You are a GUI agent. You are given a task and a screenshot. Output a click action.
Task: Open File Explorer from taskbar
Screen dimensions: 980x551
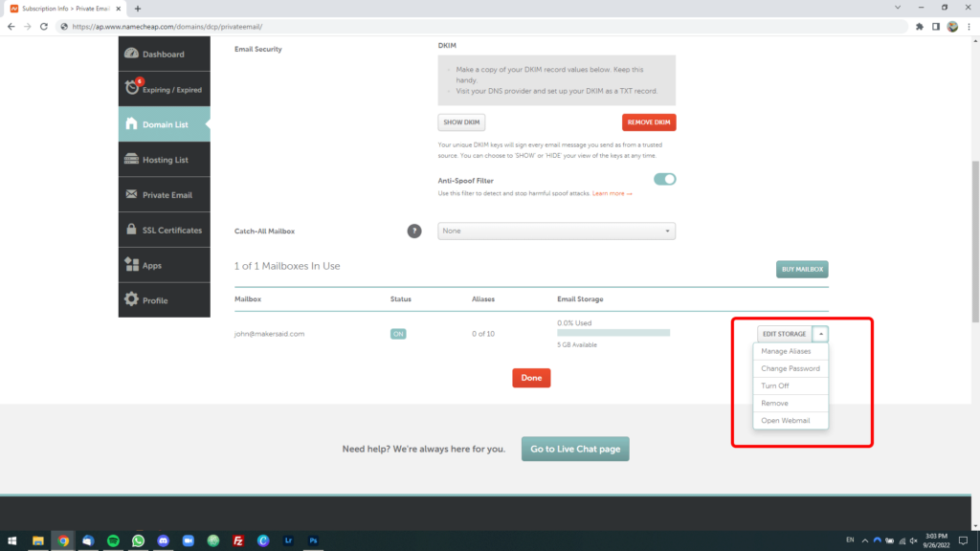pyautogui.click(x=38, y=541)
